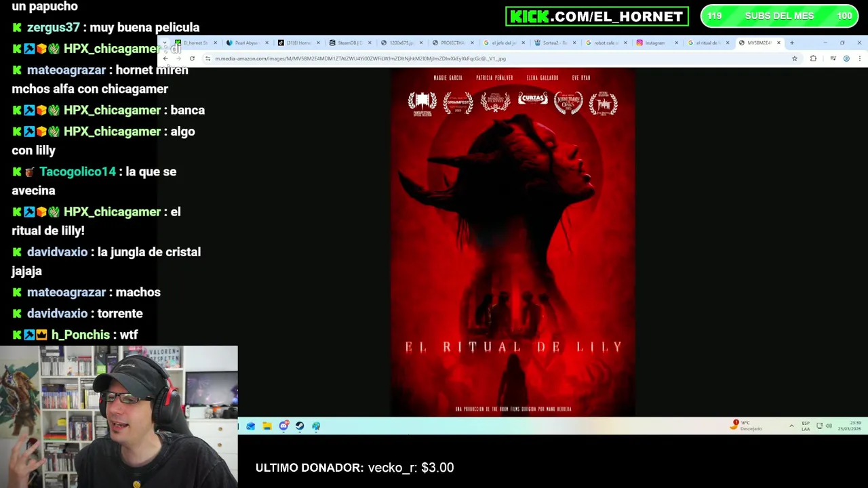The image size is (868, 488).
Task: Open the clock and date in taskbar
Action: pyautogui.click(x=850, y=426)
